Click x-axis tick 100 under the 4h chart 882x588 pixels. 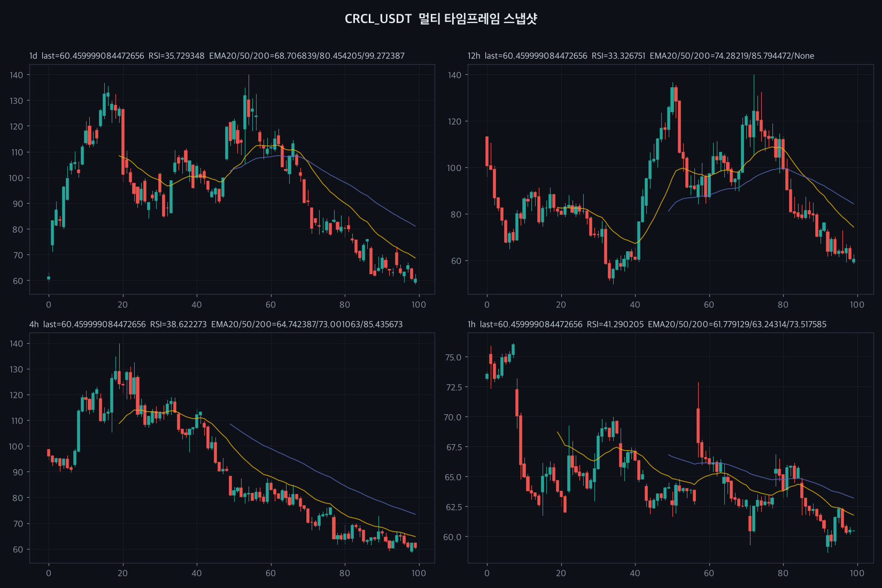point(419,572)
